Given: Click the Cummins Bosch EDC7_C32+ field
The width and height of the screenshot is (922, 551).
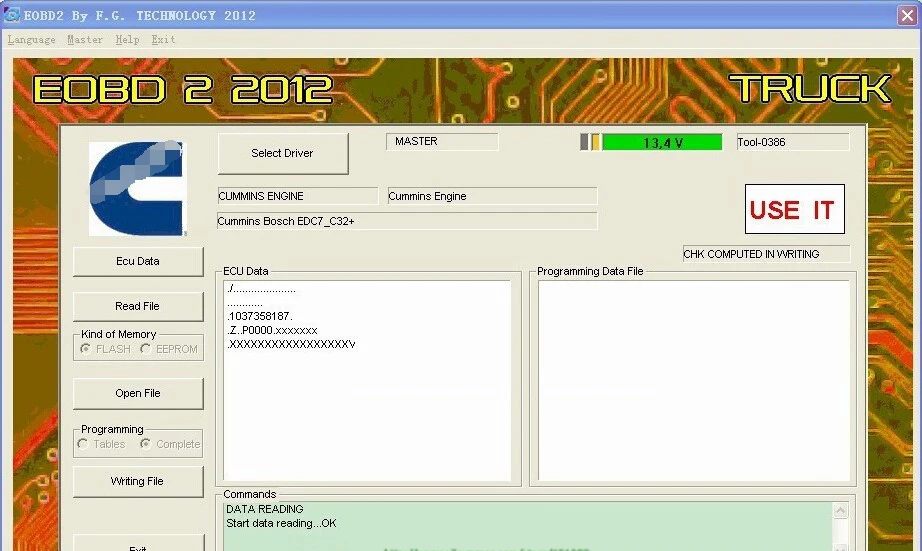Looking at the screenshot, I should coord(407,221).
